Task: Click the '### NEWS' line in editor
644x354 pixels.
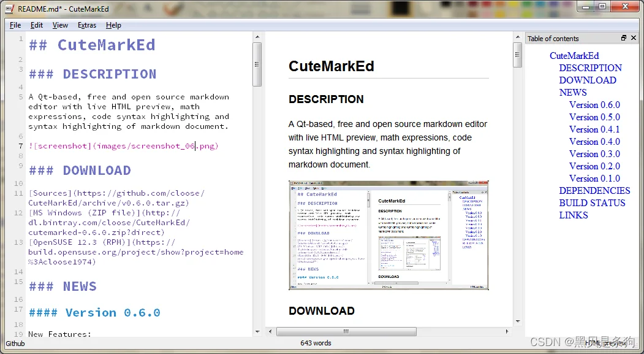Action: coord(63,286)
